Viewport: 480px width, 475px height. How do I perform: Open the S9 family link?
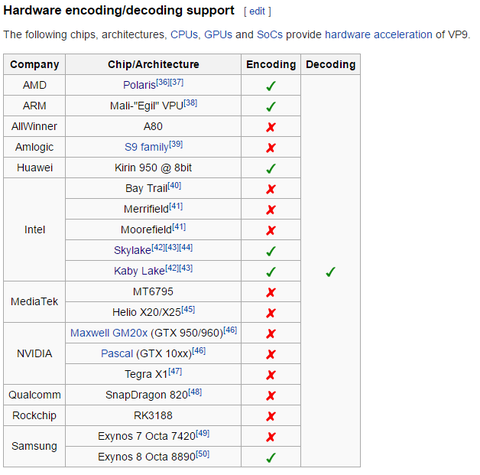click(147, 147)
